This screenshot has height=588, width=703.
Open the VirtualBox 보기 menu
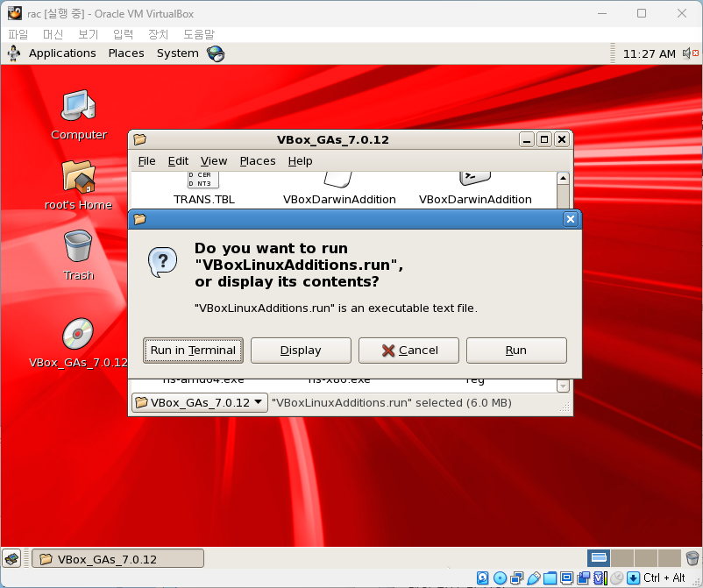pos(88,34)
